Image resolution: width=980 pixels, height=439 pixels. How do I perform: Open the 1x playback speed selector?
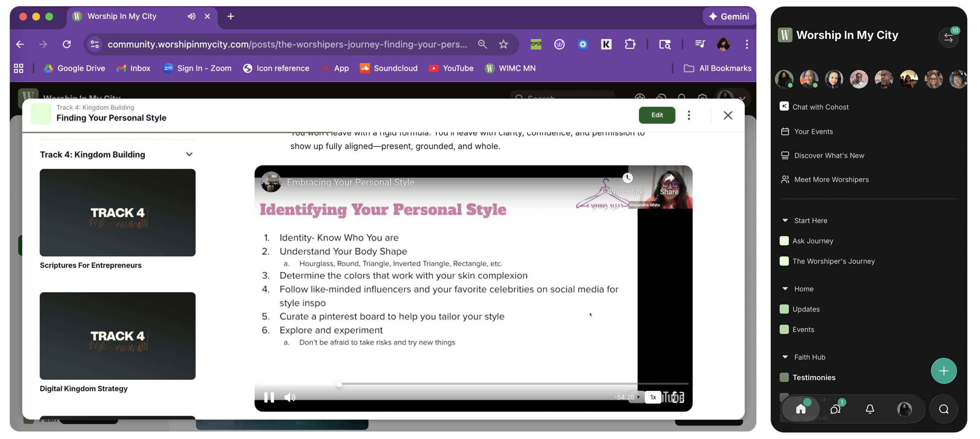pos(653,397)
